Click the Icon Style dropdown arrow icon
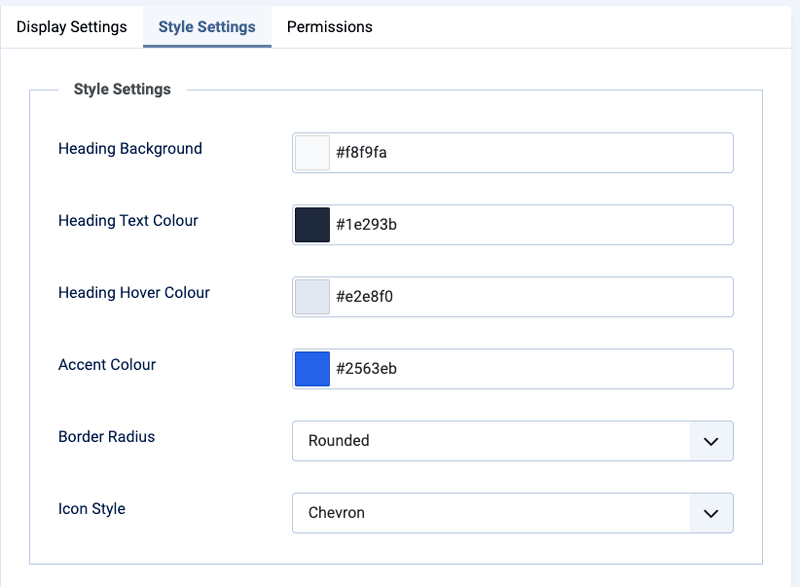Screen dimensions: 800x587 [711, 513]
